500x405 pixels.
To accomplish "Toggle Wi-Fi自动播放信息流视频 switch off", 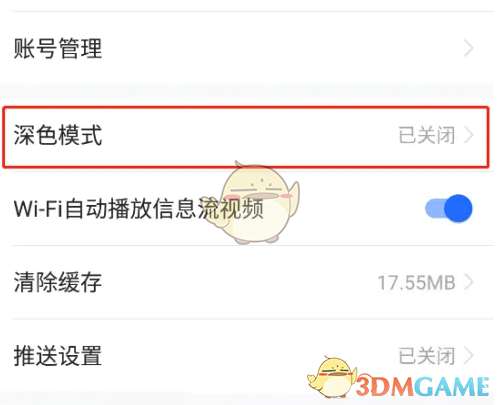I will tap(449, 208).
